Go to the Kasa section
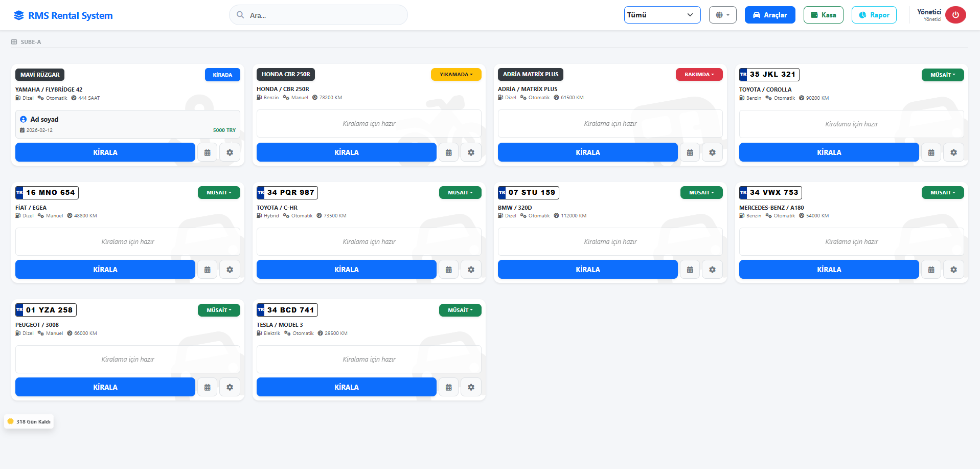The image size is (980, 469). point(823,15)
